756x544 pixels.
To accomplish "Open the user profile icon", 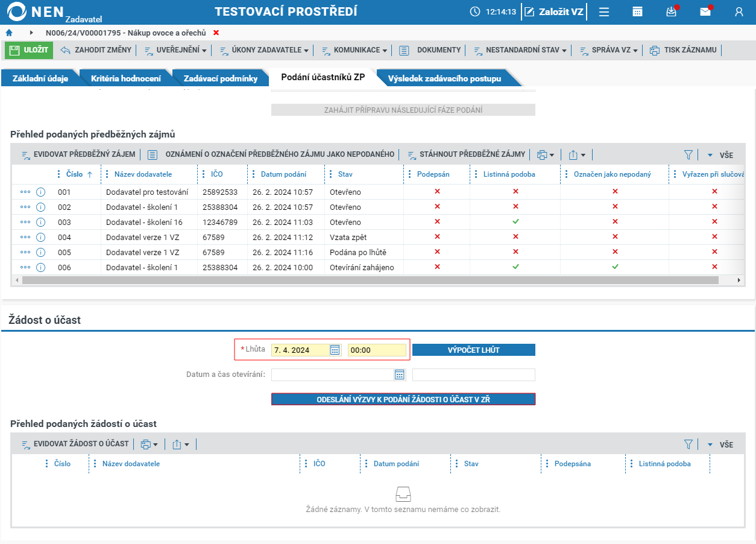I will coord(739,11).
